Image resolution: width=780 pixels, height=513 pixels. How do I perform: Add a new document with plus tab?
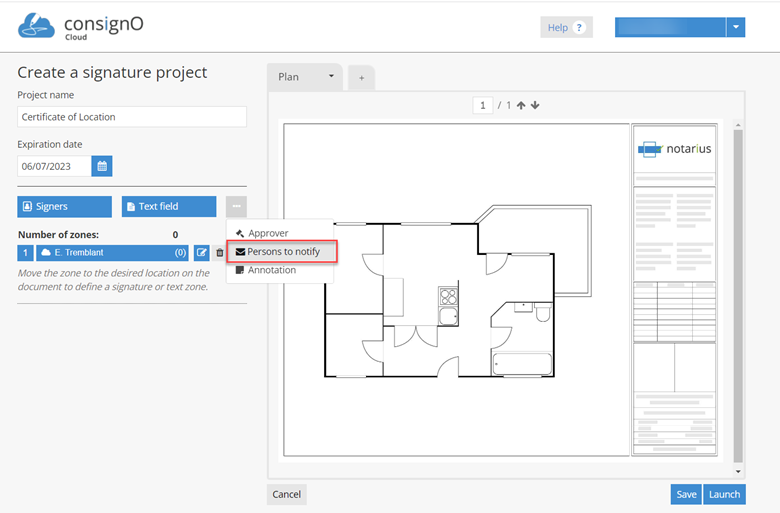pyautogui.click(x=361, y=77)
